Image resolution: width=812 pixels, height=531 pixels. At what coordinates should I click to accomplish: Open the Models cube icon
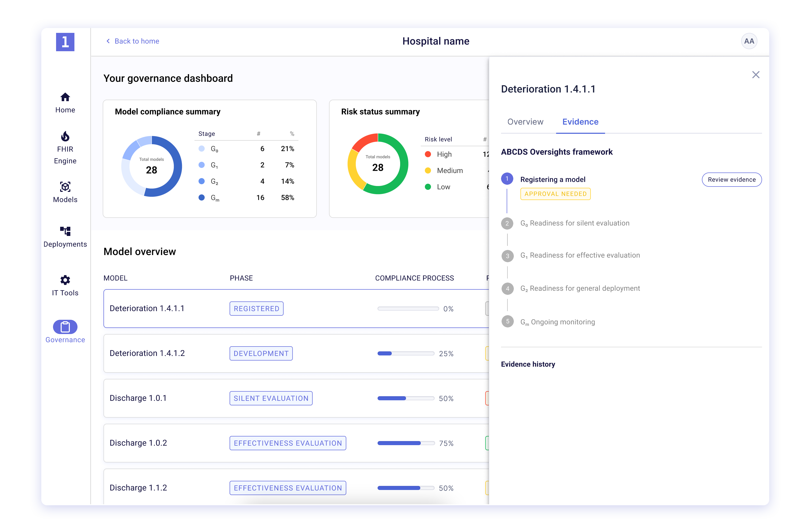[65, 187]
